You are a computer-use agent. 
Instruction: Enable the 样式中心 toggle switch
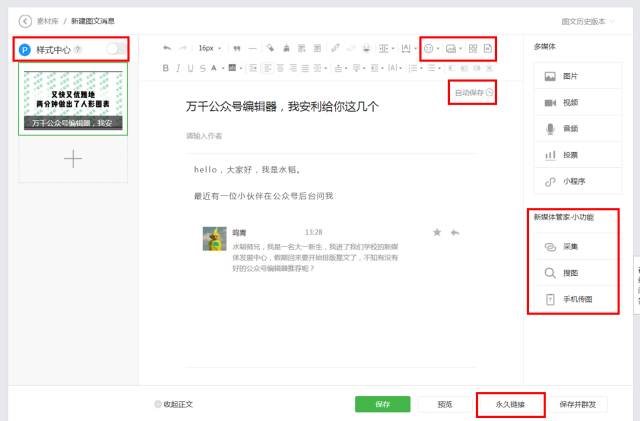116,49
